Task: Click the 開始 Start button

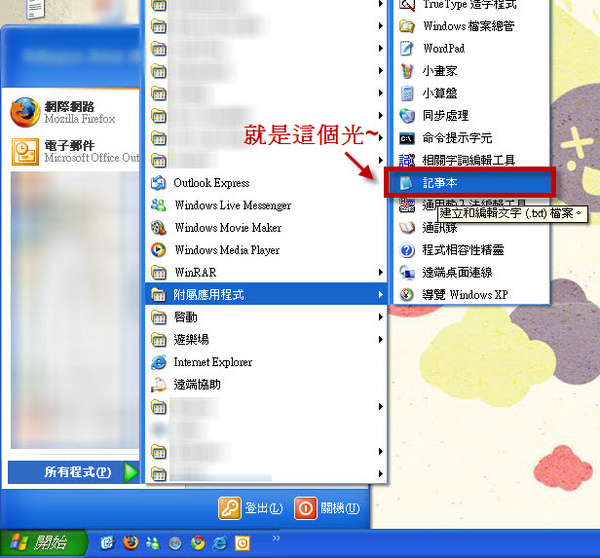Action: coord(43,543)
